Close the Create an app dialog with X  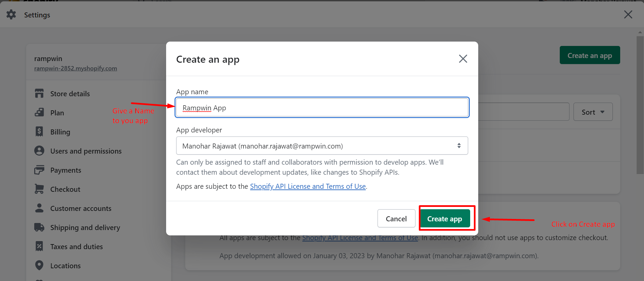pyautogui.click(x=463, y=59)
